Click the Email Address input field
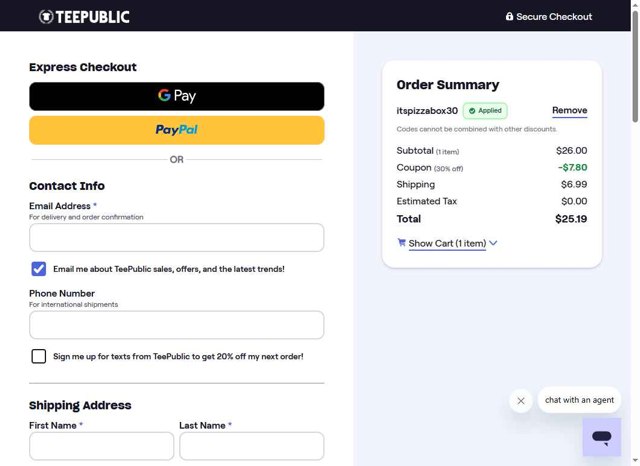The width and height of the screenshot is (640, 466). [x=177, y=238]
